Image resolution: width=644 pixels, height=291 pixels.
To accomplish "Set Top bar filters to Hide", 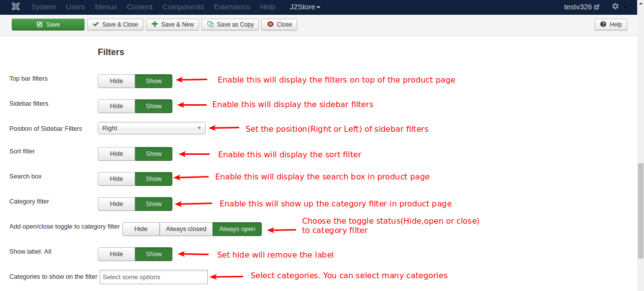I will click(116, 81).
